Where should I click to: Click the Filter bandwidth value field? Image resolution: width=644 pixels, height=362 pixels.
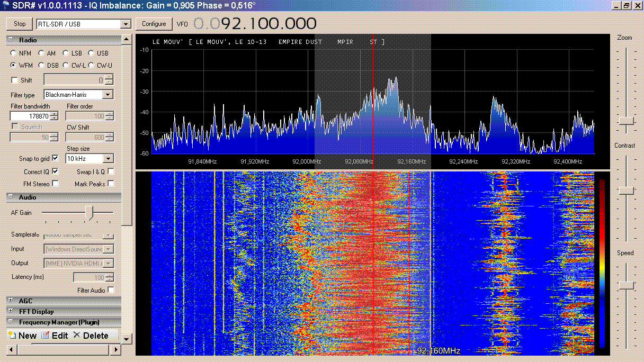click(x=30, y=116)
